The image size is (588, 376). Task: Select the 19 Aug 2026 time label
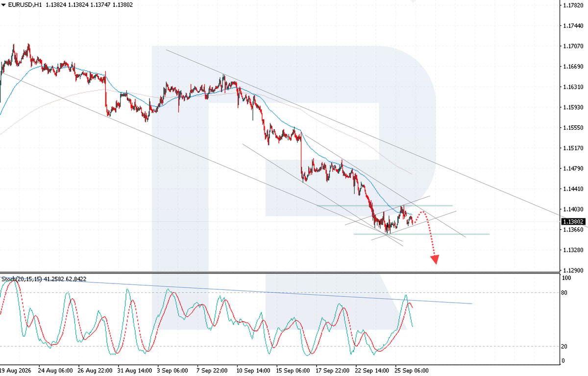[15, 371]
